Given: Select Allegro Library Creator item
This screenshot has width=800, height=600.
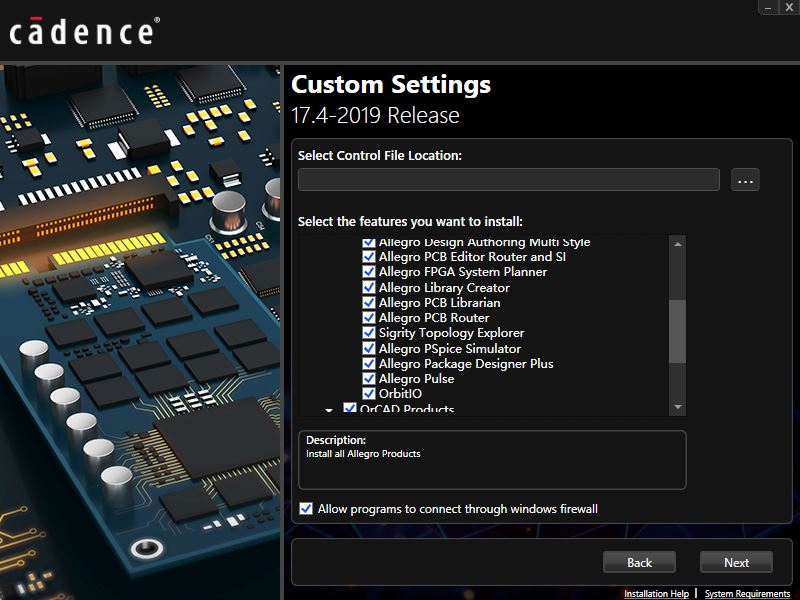Looking at the screenshot, I should pyautogui.click(x=444, y=288).
